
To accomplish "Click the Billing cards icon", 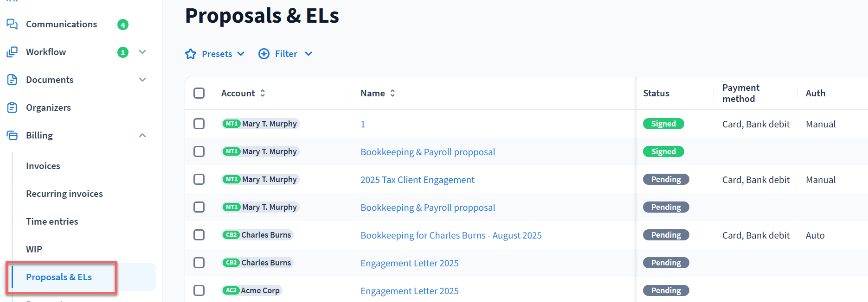I will 12,135.
